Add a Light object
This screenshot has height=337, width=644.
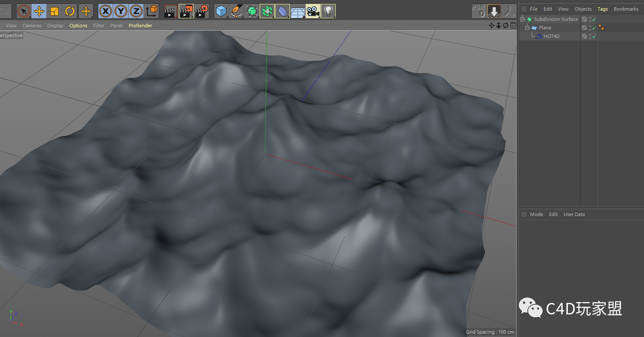coord(328,11)
